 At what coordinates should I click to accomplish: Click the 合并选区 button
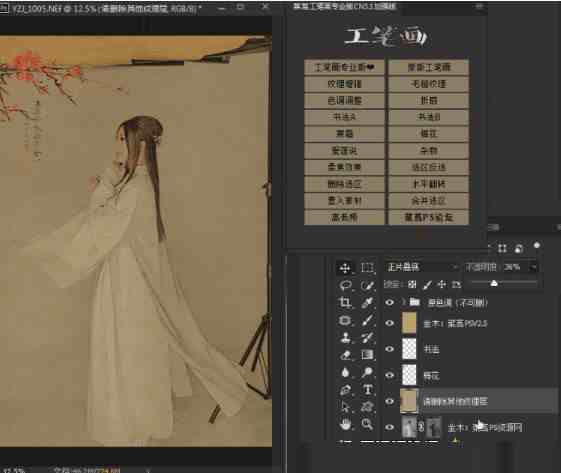tap(428, 201)
